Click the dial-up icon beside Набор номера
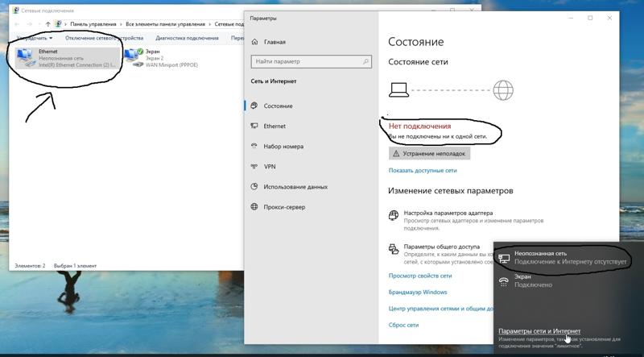The height and width of the screenshot is (357, 644). click(x=254, y=146)
